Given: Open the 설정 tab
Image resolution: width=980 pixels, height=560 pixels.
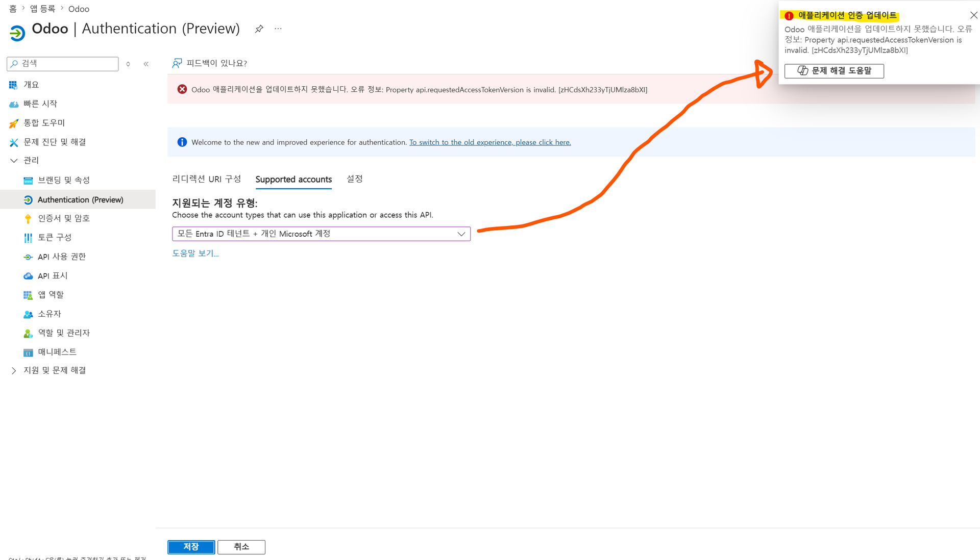Looking at the screenshot, I should click(354, 179).
